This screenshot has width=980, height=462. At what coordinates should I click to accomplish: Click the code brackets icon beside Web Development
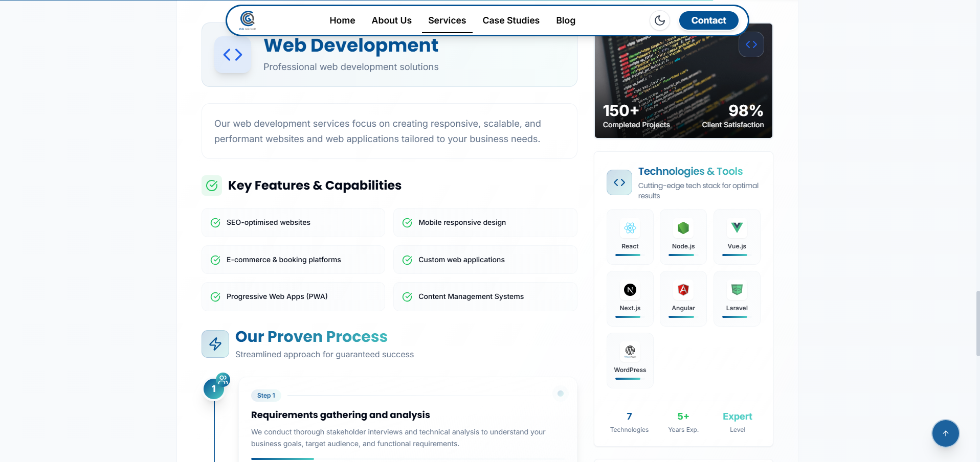233,55
